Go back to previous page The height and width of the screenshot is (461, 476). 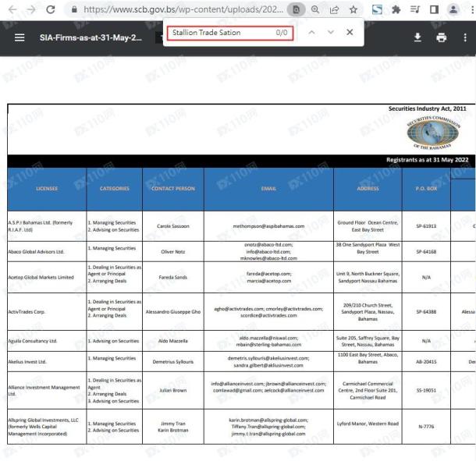[12, 9]
